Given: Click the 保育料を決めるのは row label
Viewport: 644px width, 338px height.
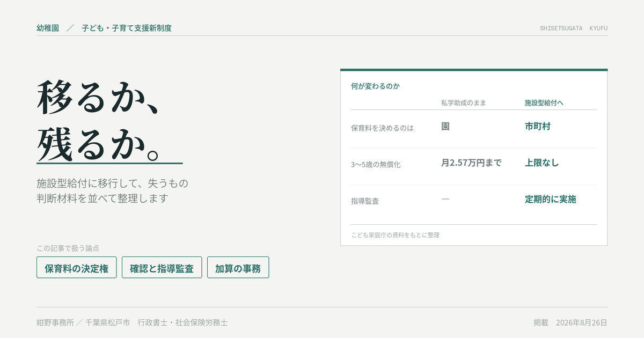Looking at the screenshot, I should coord(382,128).
